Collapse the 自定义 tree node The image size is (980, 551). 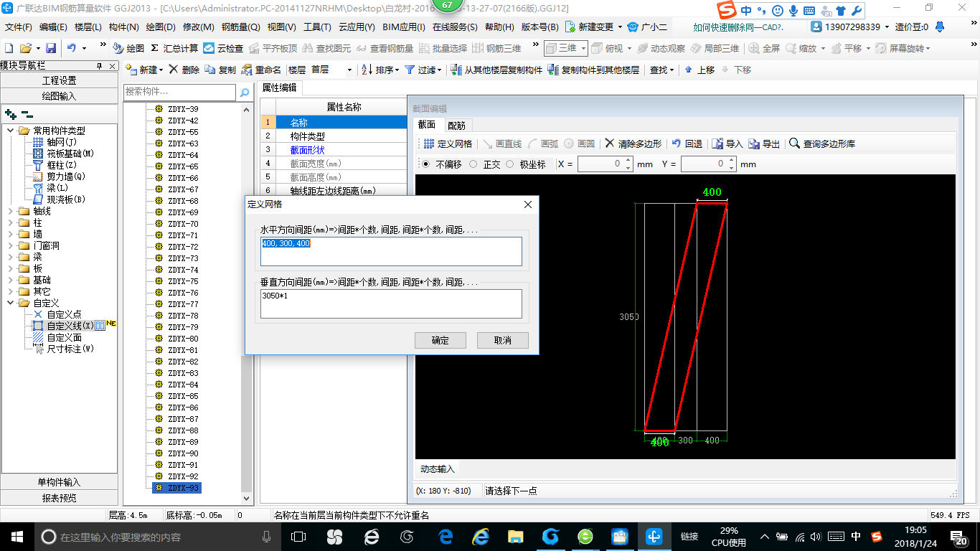click(x=11, y=303)
